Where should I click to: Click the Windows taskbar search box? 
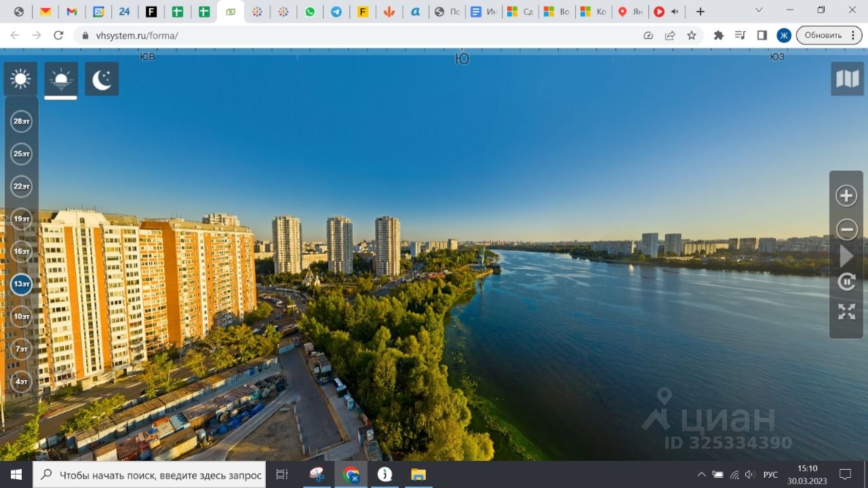pyautogui.click(x=151, y=474)
